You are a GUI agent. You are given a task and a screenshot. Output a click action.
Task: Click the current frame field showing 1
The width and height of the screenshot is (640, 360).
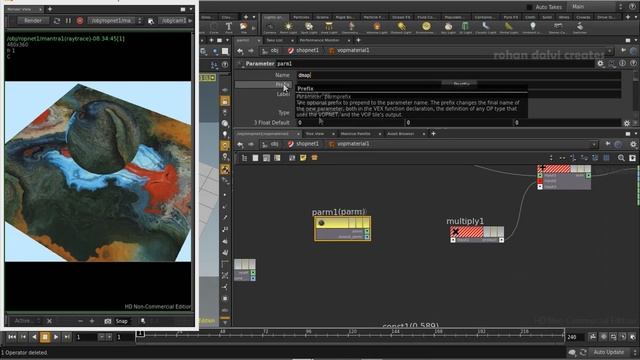(87, 337)
